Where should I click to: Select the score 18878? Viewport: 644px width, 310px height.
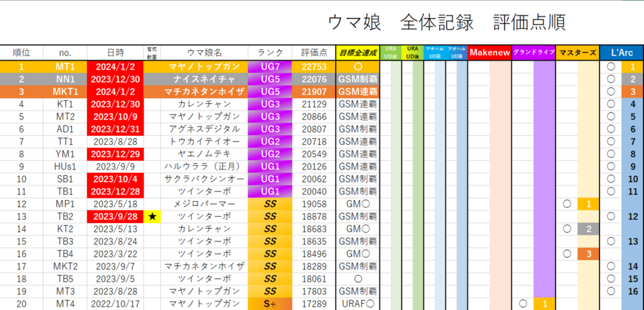tap(314, 216)
